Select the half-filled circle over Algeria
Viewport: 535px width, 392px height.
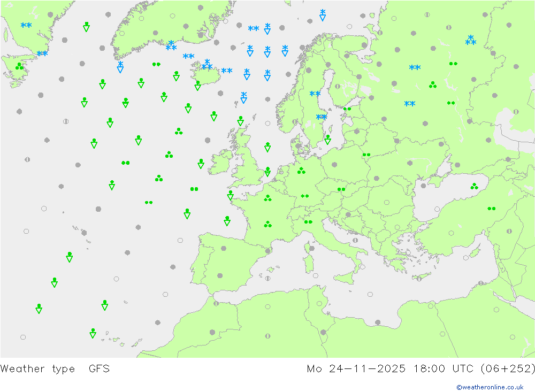[x=268, y=336]
